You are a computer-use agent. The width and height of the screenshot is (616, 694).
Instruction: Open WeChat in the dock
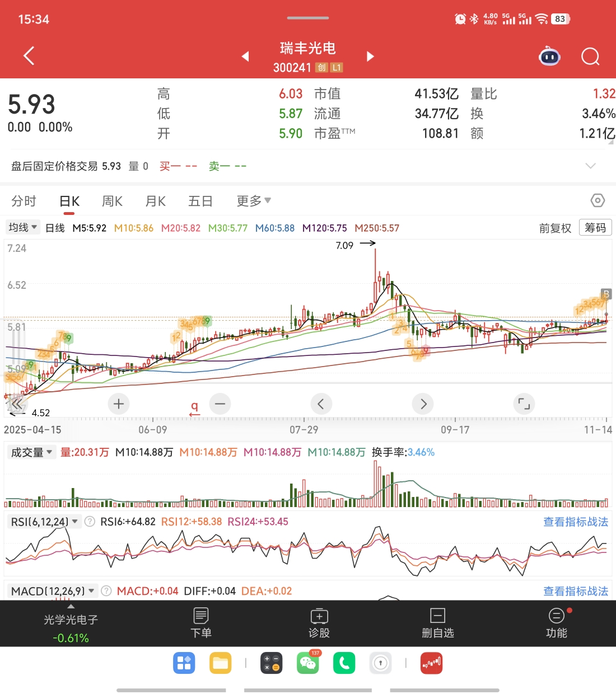pos(308,663)
